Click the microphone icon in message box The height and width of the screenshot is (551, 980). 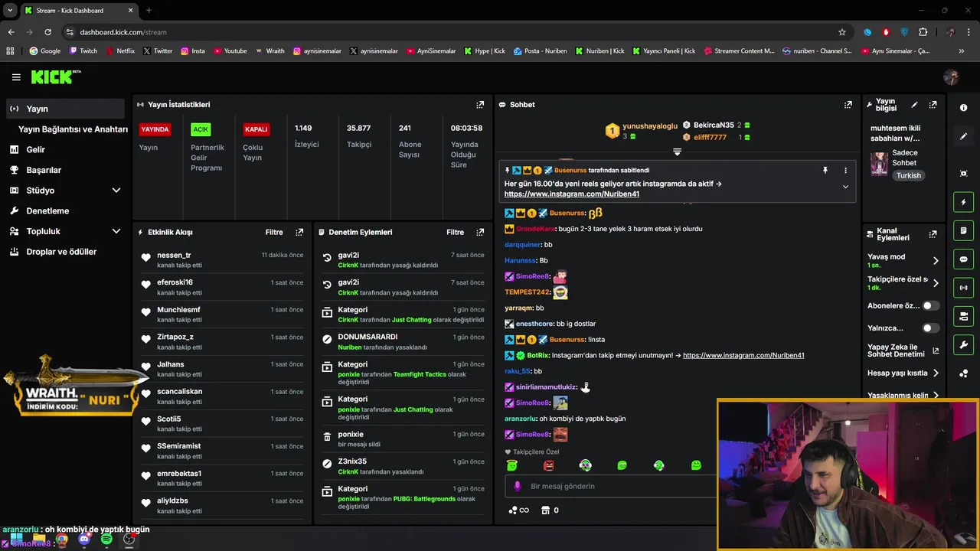coord(518,486)
